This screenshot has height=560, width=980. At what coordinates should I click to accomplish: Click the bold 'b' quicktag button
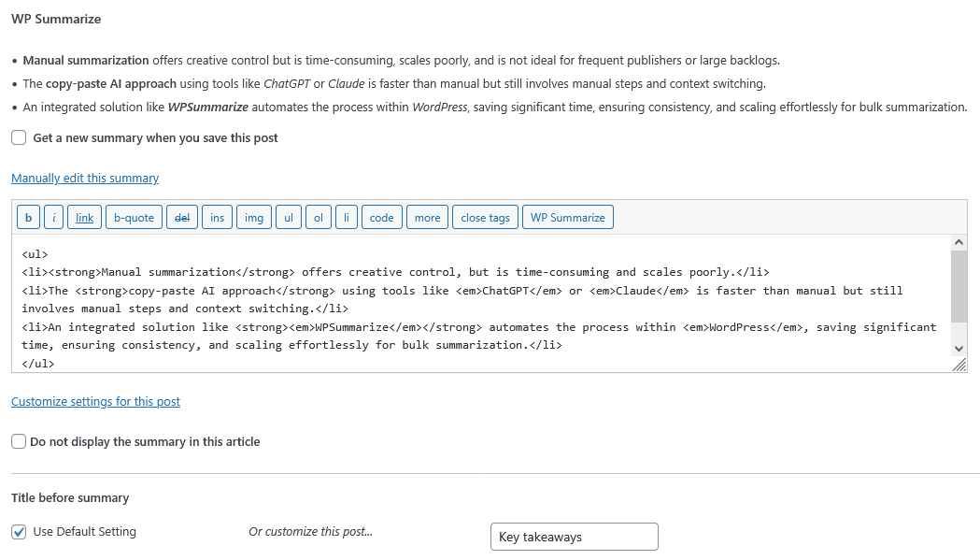[28, 218]
